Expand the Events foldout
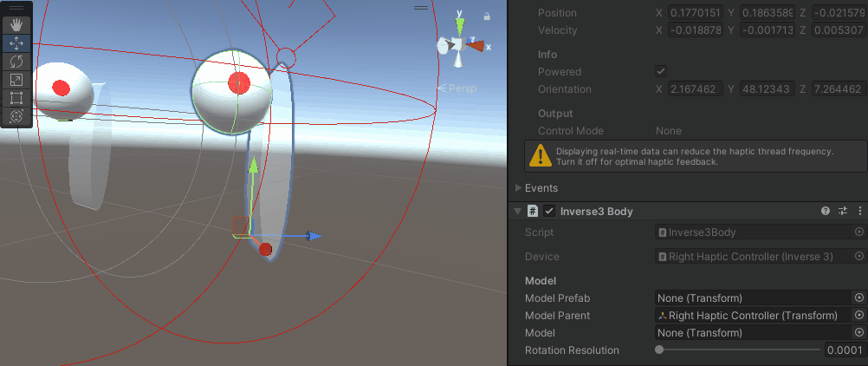 pyautogui.click(x=519, y=188)
